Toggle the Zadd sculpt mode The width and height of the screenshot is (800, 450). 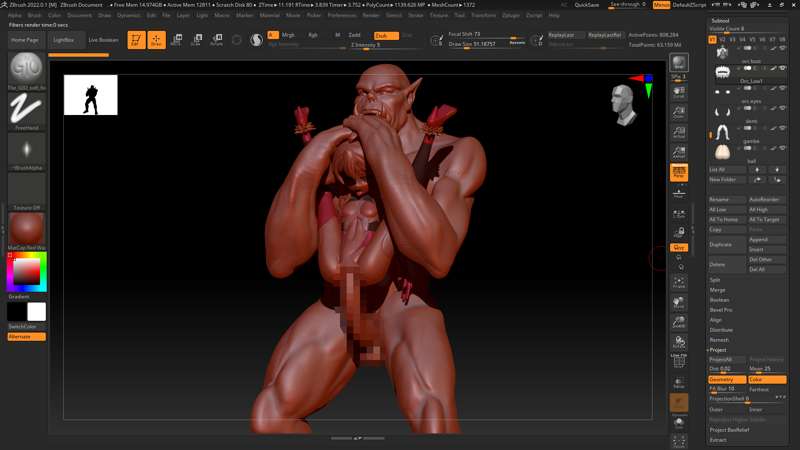356,35
